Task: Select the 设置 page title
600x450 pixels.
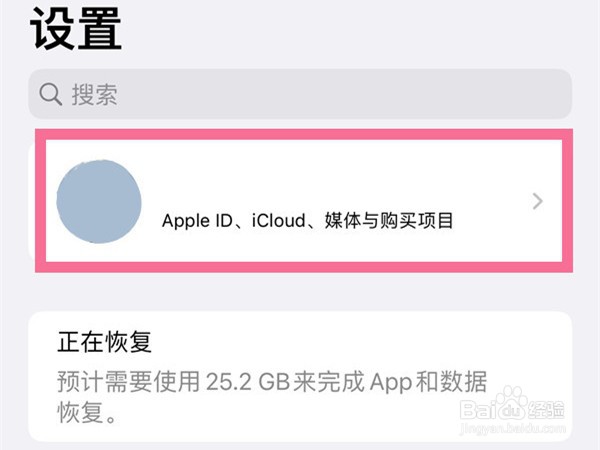Action: tap(76, 29)
